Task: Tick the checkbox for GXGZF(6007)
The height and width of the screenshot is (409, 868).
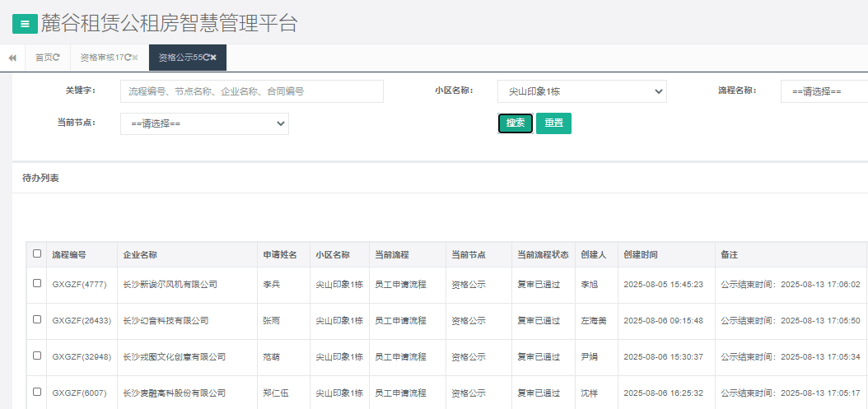Action: click(36, 392)
